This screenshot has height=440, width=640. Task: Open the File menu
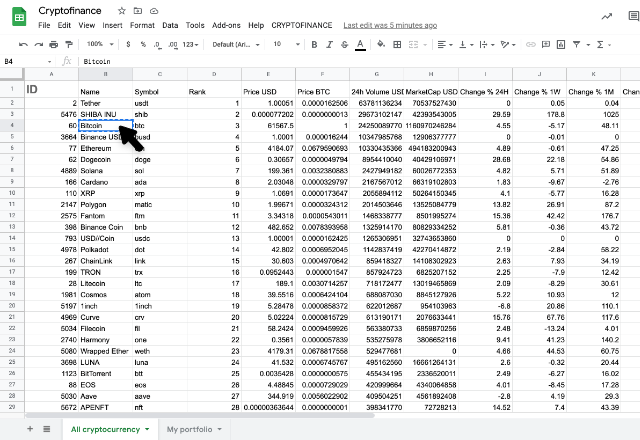click(x=44, y=25)
